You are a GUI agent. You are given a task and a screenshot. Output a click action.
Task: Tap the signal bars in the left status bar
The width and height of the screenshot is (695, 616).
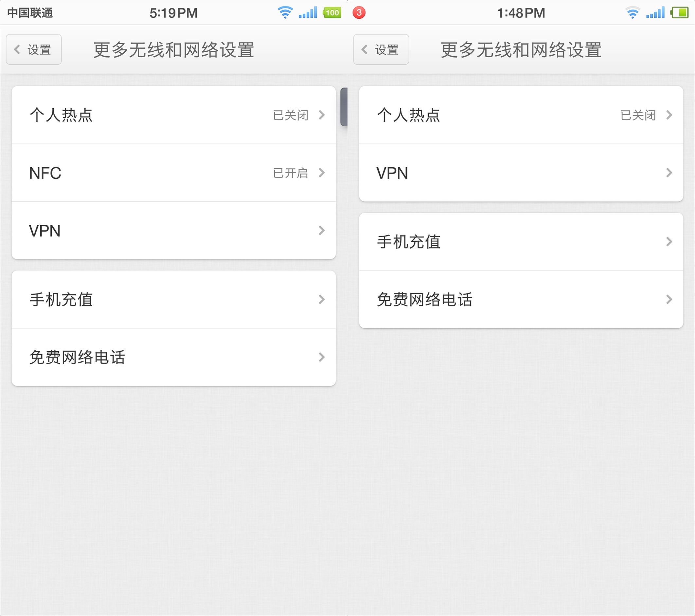308,13
